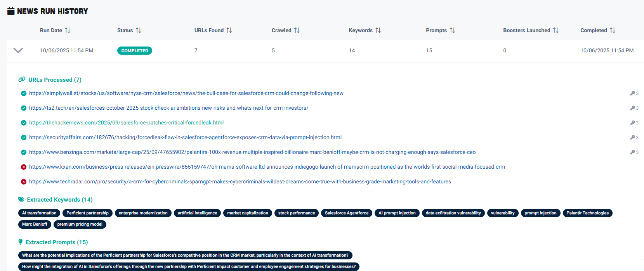The width and height of the screenshot is (644, 271).
Task: Select the Marc Benioff keyword tag
Action: coord(35,224)
